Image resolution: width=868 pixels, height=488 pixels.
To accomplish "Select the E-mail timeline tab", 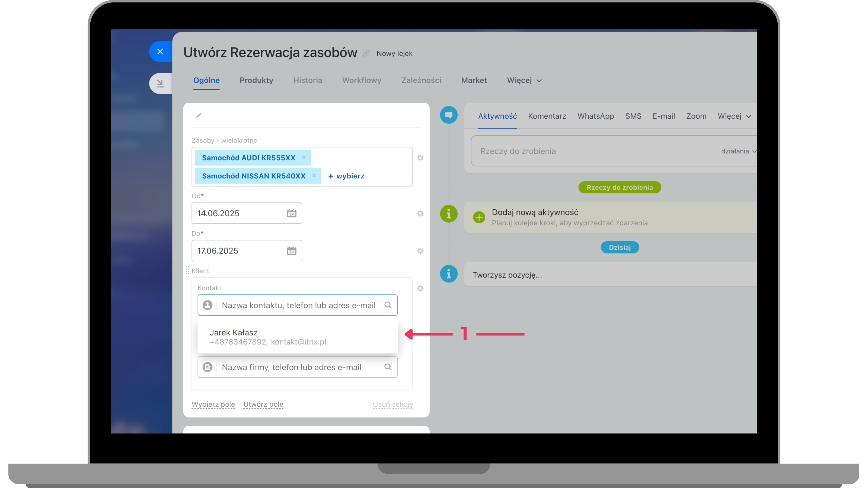I will point(664,116).
